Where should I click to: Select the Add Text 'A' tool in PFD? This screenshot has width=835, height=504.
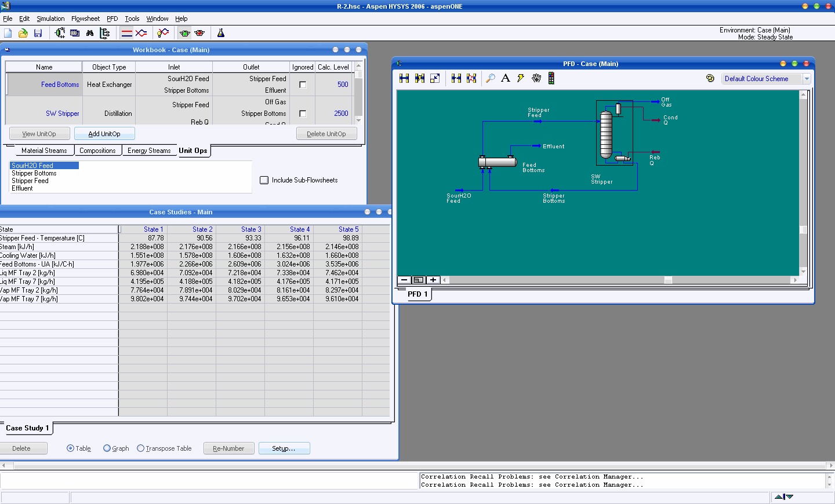506,78
